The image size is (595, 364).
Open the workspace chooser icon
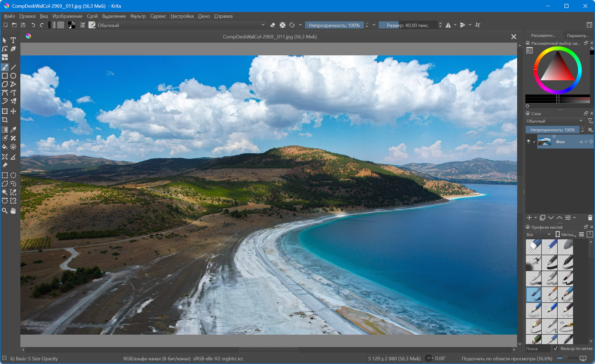click(x=589, y=25)
